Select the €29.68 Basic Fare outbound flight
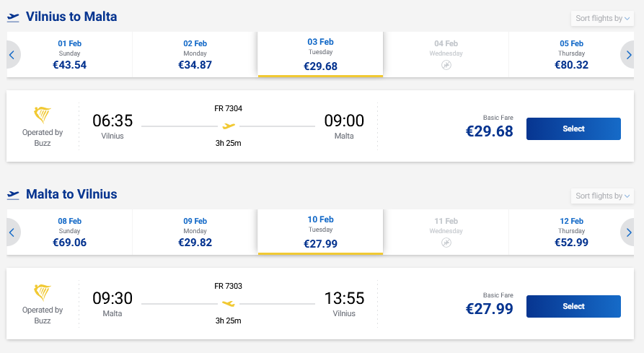This screenshot has height=353, width=644. tap(573, 128)
